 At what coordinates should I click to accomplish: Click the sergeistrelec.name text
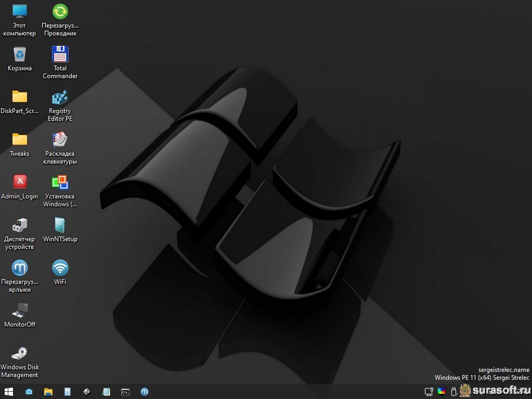[503, 370]
